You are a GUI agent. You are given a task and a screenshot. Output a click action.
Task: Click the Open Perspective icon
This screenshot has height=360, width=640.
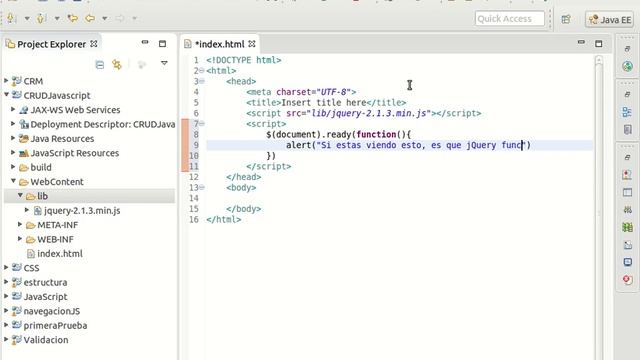coord(566,19)
